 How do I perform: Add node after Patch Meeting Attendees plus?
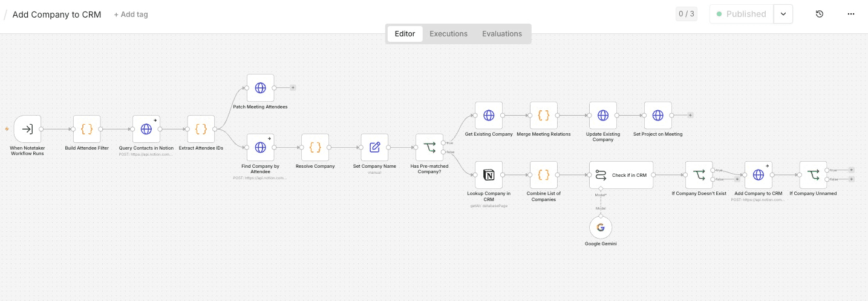pos(293,88)
